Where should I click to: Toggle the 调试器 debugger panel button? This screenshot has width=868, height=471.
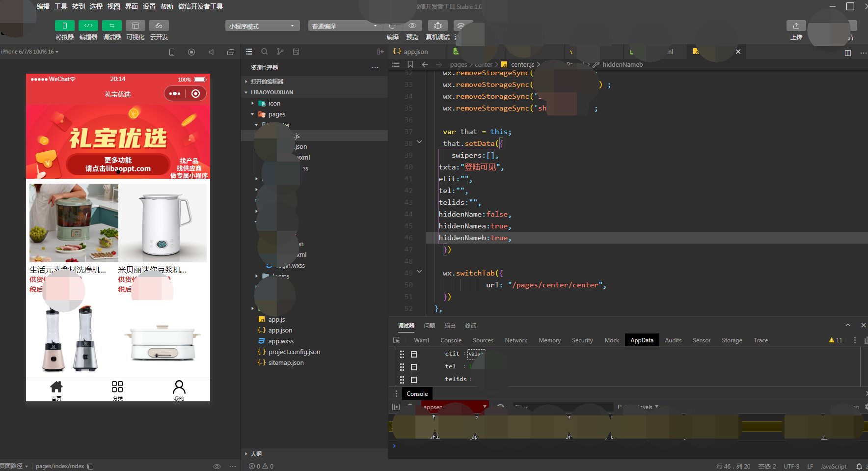pos(112,26)
